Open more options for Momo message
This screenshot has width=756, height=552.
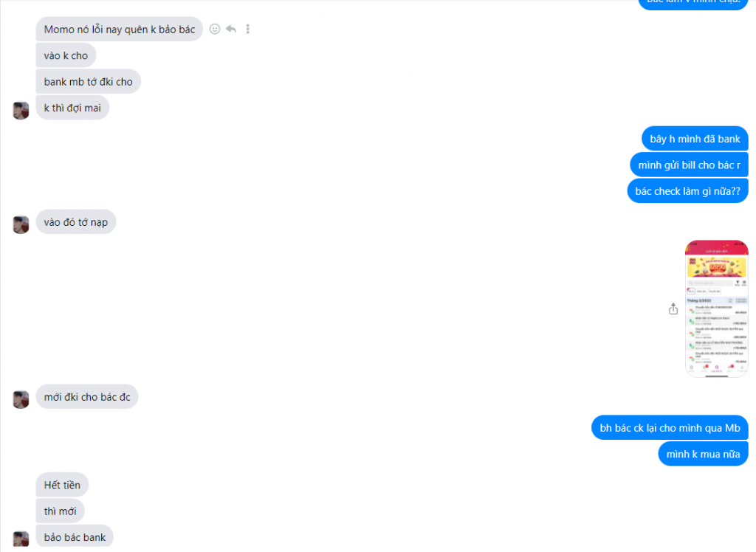[248, 29]
